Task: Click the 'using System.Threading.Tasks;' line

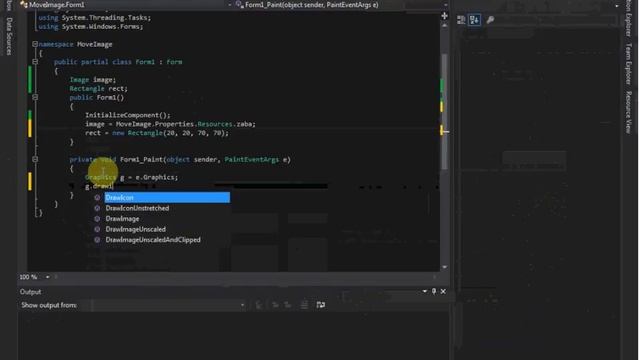Action: coord(94,18)
